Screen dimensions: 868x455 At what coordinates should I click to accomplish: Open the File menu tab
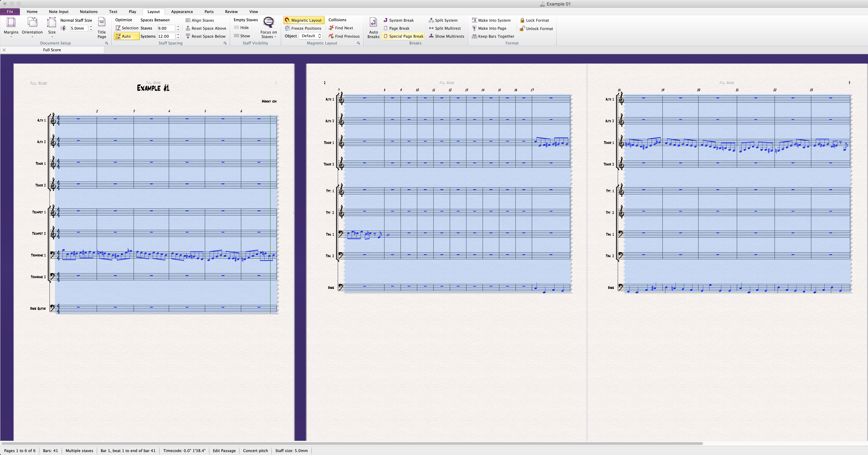coord(10,11)
